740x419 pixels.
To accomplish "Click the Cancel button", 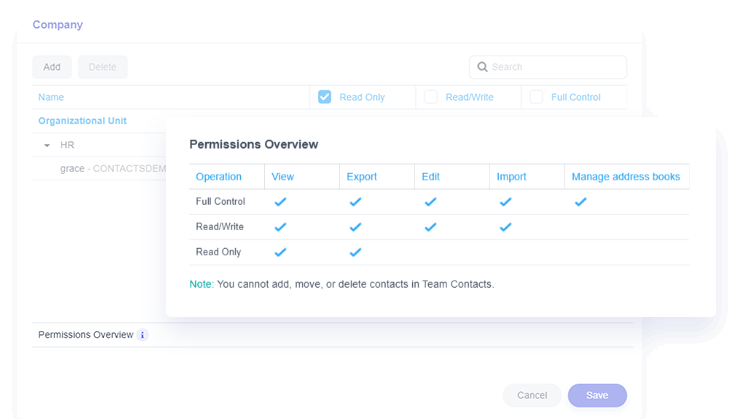I will click(532, 395).
